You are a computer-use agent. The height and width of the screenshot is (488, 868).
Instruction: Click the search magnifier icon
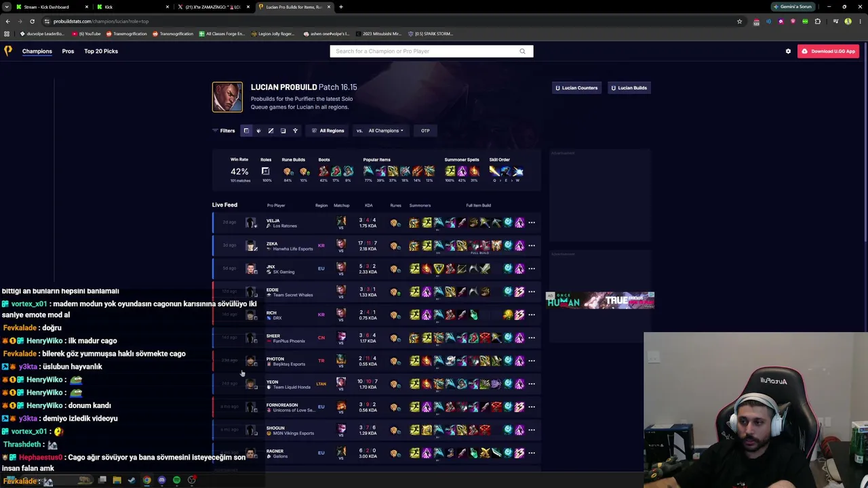click(x=522, y=51)
